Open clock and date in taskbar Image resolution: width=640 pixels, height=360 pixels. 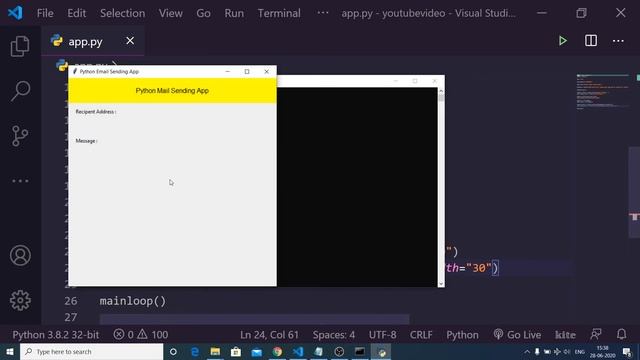click(x=602, y=352)
